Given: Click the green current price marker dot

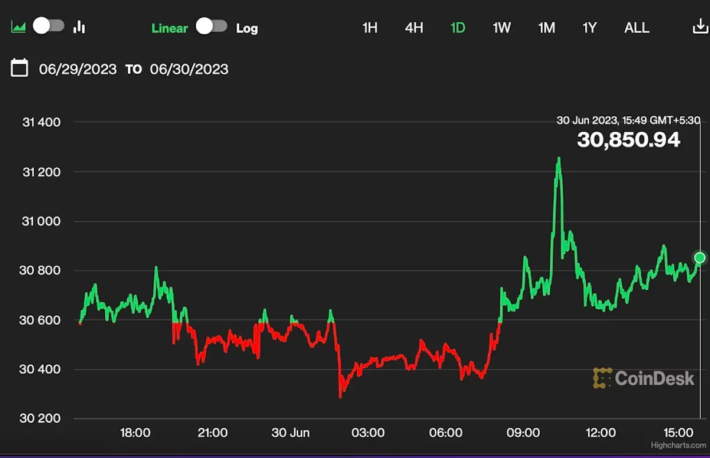Looking at the screenshot, I should (700, 258).
